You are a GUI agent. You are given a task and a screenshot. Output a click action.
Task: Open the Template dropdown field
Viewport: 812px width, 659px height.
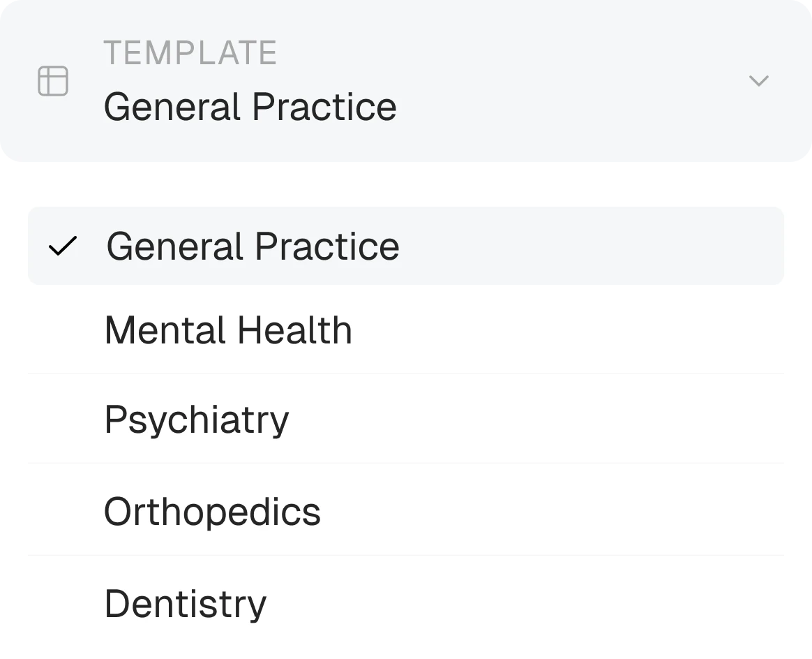pyautogui.click(x=406, y=81)
